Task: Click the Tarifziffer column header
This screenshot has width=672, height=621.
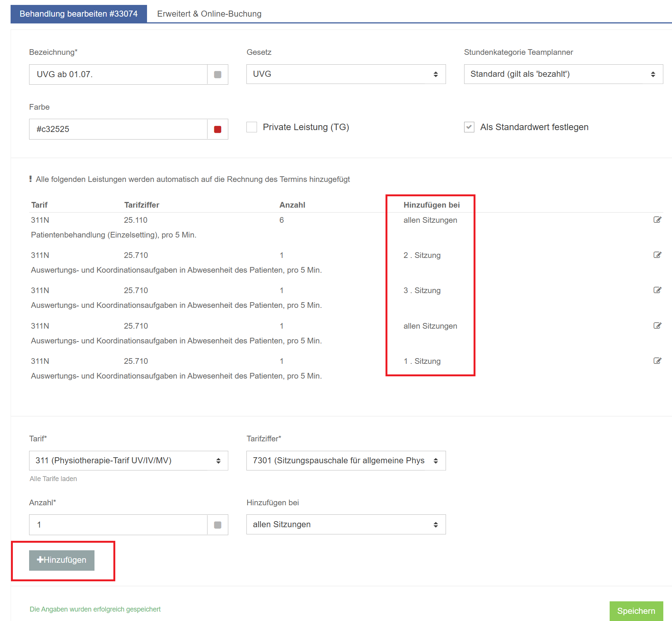Action: (x=142, y=205)
